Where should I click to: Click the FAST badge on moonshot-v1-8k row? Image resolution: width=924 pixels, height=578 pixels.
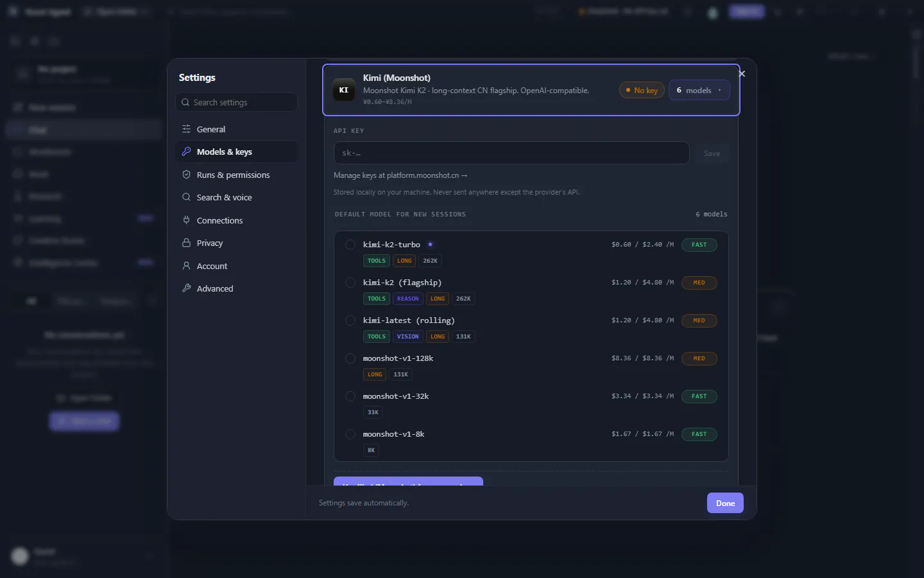pos(699,434)
